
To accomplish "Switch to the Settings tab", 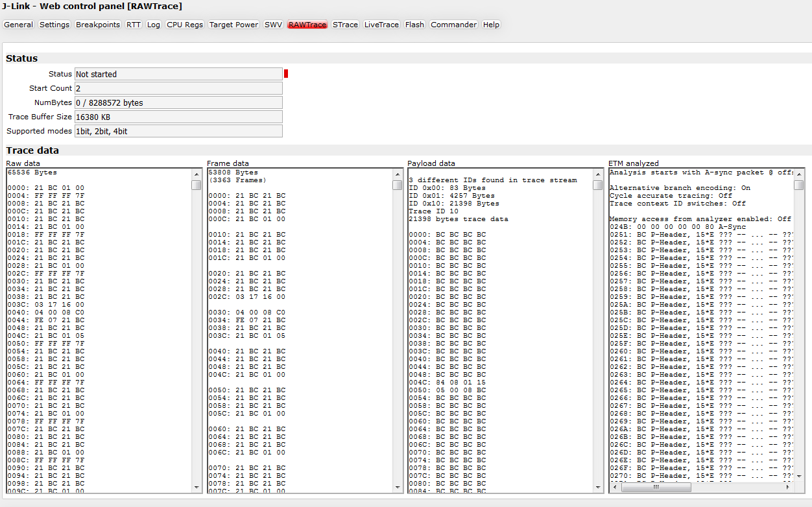I will click(x=54, y=25).
